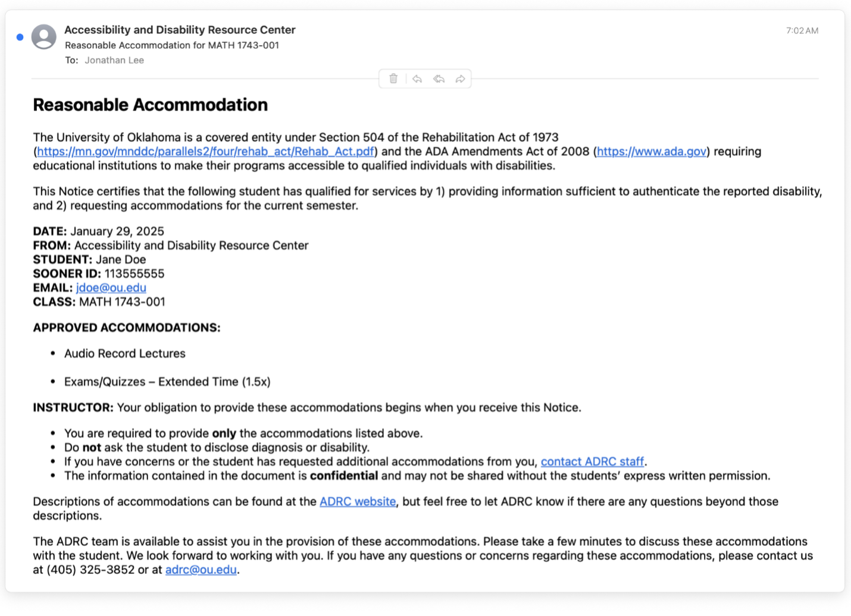Screen dimensions: 851x616
Task: Open the 'ADRC website' link
Action: 358,502
